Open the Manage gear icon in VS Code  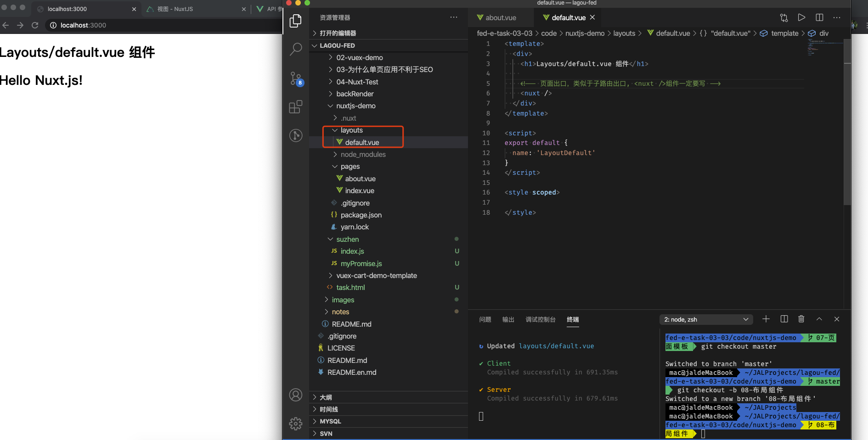coord(296,423)
